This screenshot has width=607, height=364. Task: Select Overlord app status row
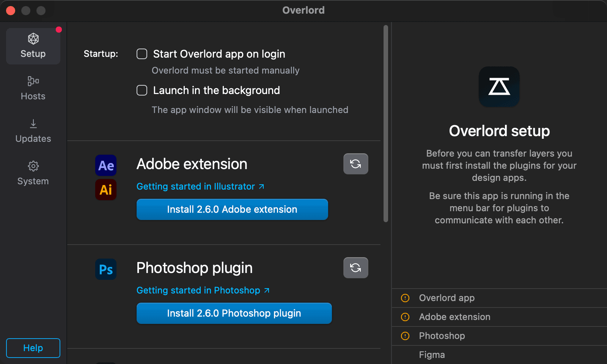[x=499, y=298]
